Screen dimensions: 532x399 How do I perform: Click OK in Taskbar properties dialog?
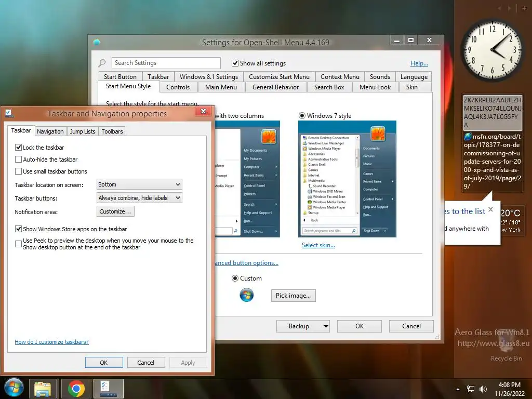coord(104,362)
